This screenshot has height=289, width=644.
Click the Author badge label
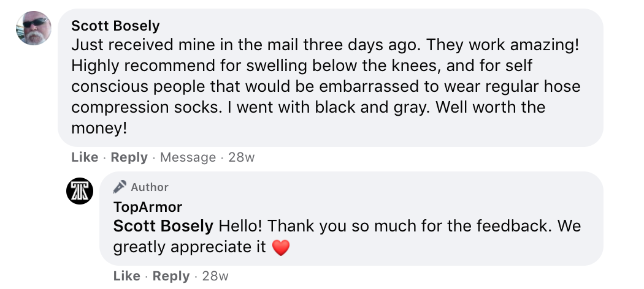150,187
